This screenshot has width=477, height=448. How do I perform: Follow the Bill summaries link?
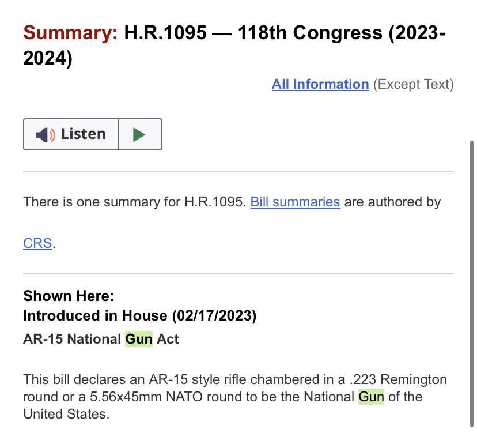pos(295,202)
